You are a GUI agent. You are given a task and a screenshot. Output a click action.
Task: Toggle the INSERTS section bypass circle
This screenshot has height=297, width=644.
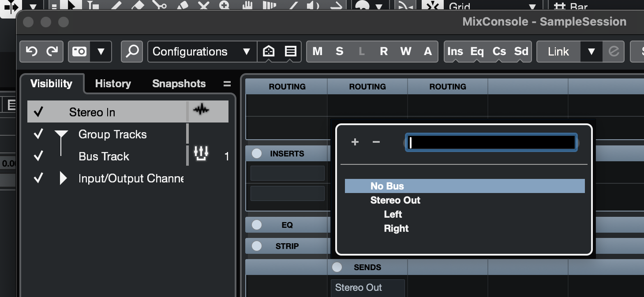click(257, 153)
